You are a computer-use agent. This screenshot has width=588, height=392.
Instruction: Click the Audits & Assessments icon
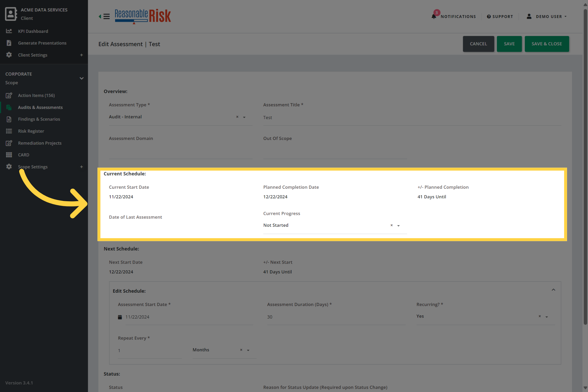[x=9, y=107]
